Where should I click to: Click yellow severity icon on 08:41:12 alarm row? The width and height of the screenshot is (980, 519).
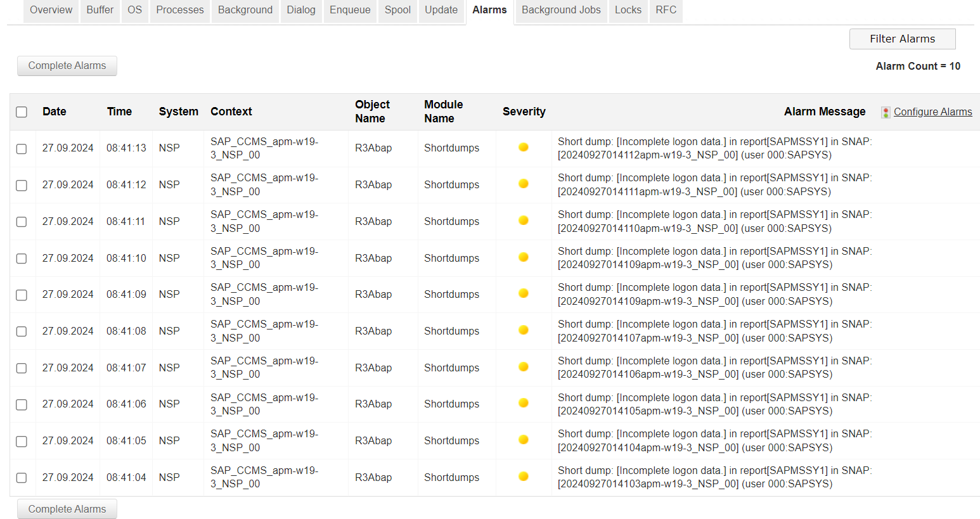coord(523,183)
